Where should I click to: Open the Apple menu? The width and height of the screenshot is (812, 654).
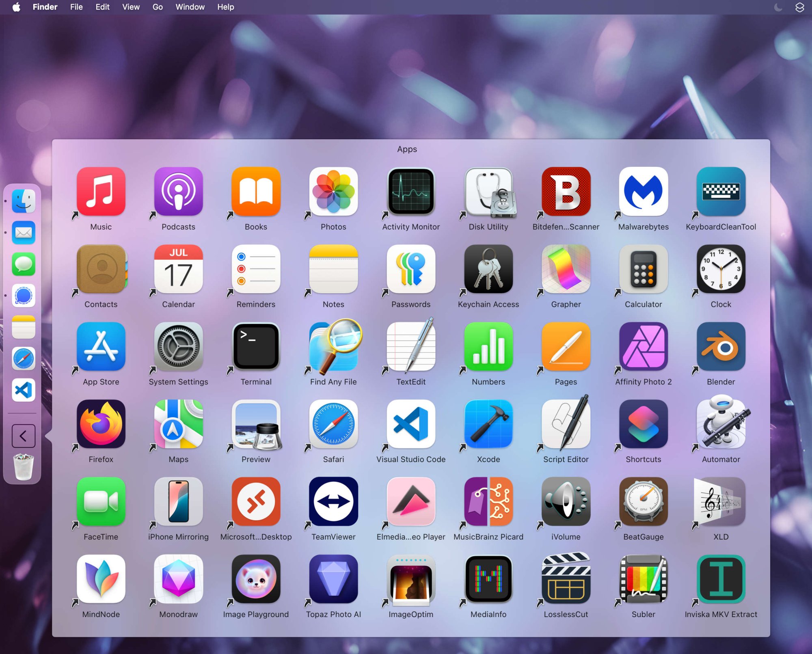pyautogui.click(x=16, y=7)
